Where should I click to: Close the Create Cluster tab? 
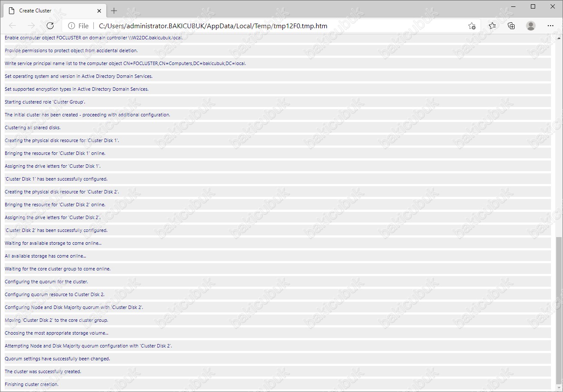(x=99, y=11)
